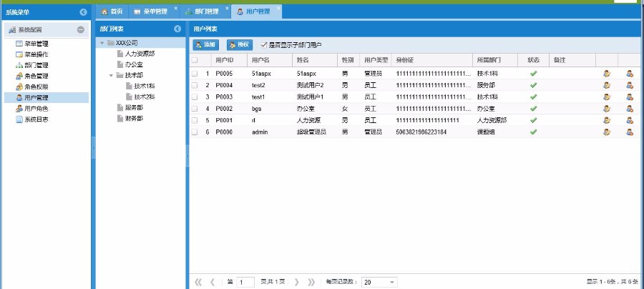Screen dimensions: 644x289
Task: Toggle the 是否显示子部门用户 checkbox
Action: coord(264,44)
